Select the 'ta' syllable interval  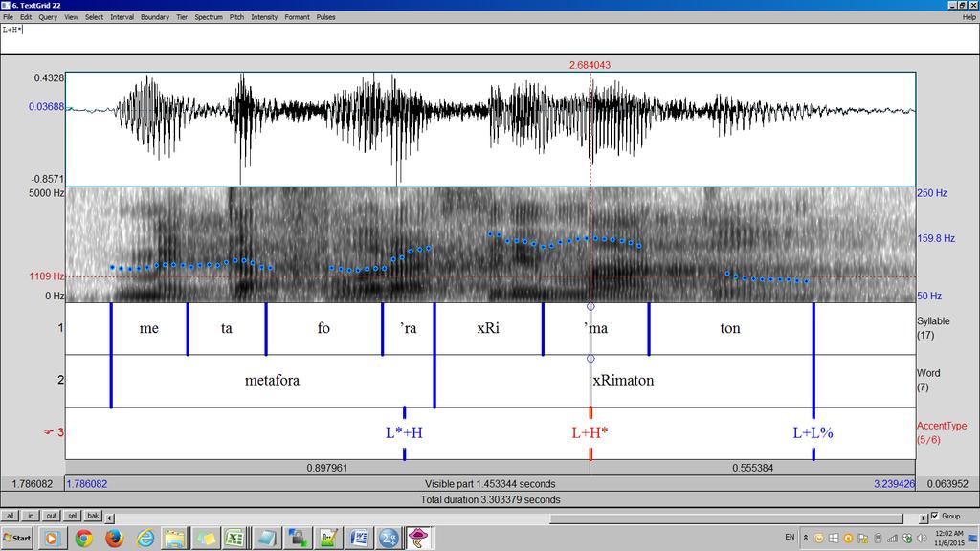point(227,329)
